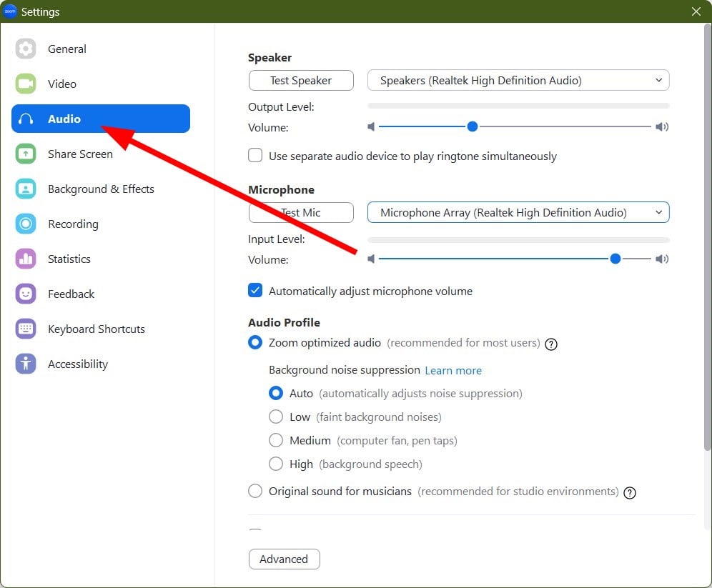Uncheck Automatically adjust microphone volume
712x588 pixels.
[255, 290]
